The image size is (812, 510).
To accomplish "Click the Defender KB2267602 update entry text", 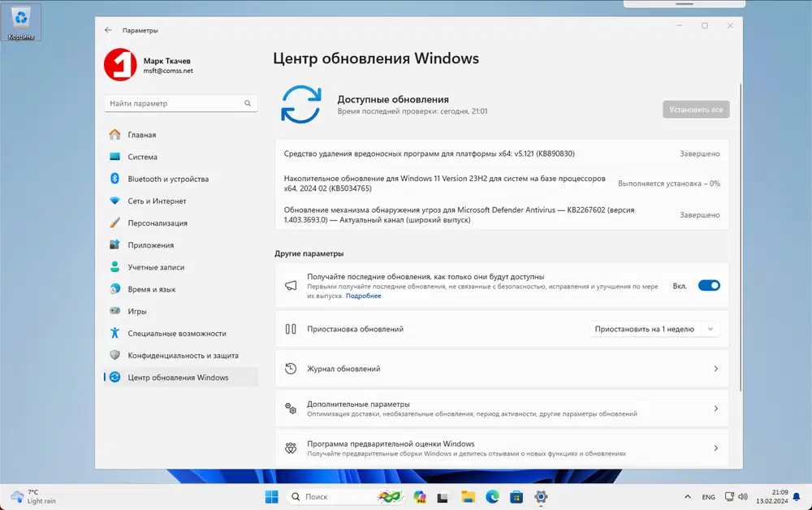I will click(459, 215).
